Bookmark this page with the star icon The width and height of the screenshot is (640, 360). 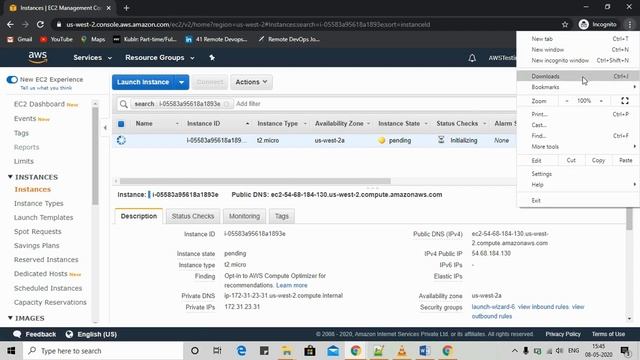pos(565,24)
